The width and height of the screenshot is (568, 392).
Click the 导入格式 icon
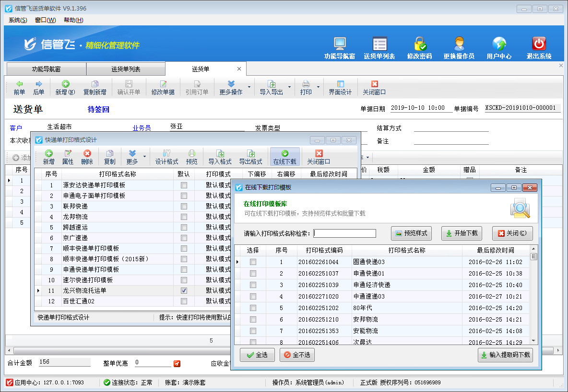pyautogui.click(x=220, y=157)
